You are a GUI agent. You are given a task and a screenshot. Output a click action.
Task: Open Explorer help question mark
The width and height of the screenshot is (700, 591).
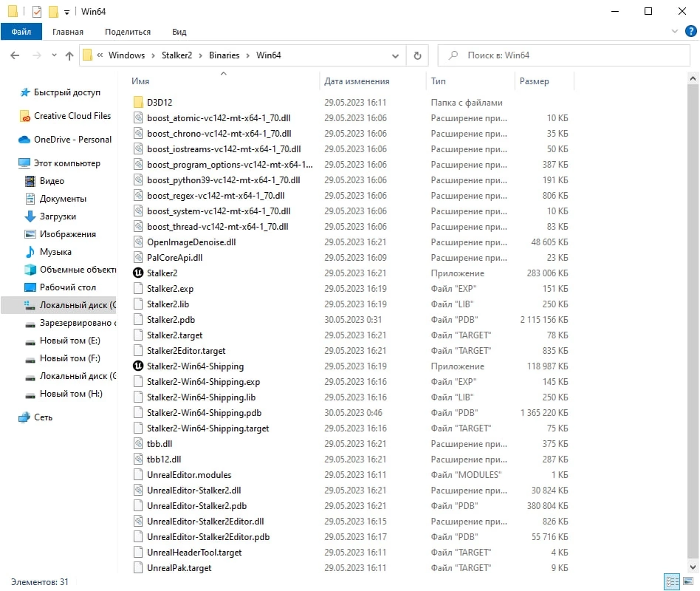(x=690, y=31)
